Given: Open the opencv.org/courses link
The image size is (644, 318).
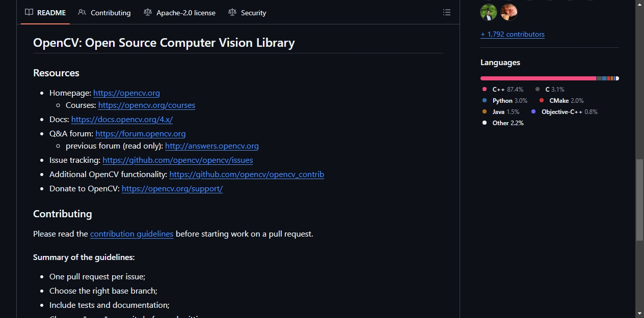Looking at the screenshot, I should (147, 105).
